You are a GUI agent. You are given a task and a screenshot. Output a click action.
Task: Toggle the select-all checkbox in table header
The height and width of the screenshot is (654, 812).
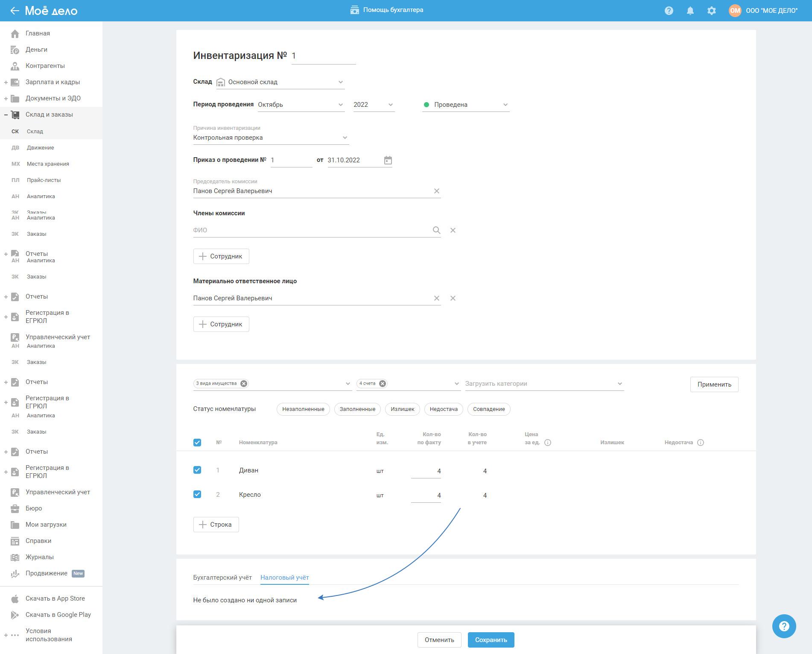click(197, 443)
